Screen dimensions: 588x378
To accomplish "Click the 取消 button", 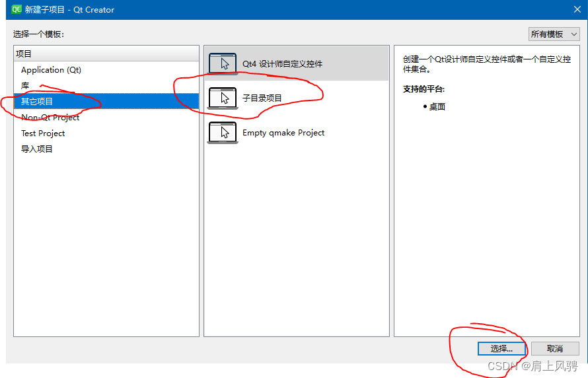I will [x=555, y=349].
